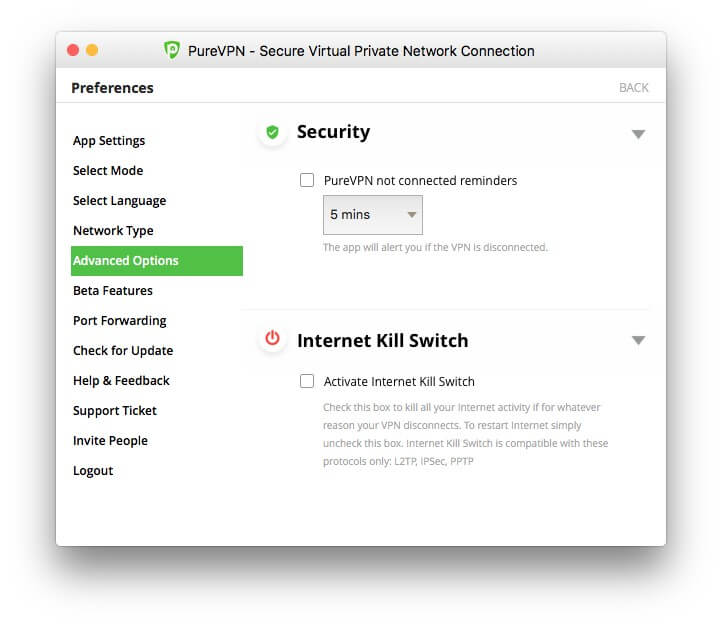Open Support Ticket page
The height and width of the screenshot is (626, 722).
[115, 411]
